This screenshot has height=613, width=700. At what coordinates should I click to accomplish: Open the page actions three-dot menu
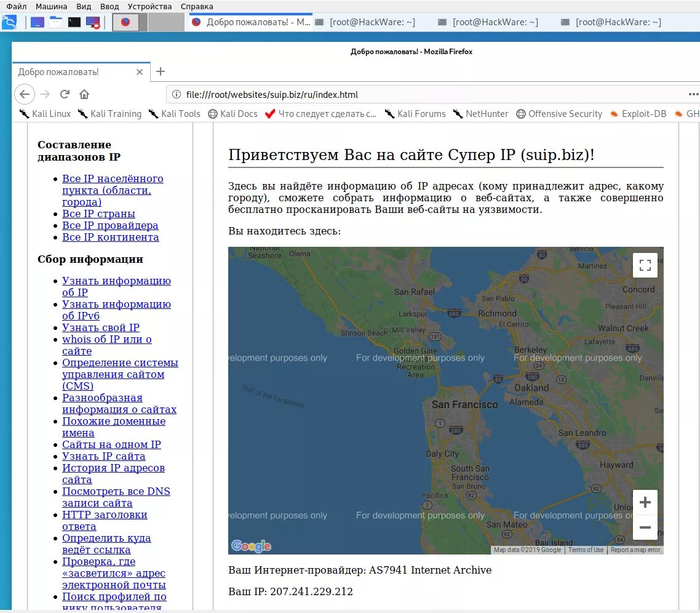click(x=693, y=94)
